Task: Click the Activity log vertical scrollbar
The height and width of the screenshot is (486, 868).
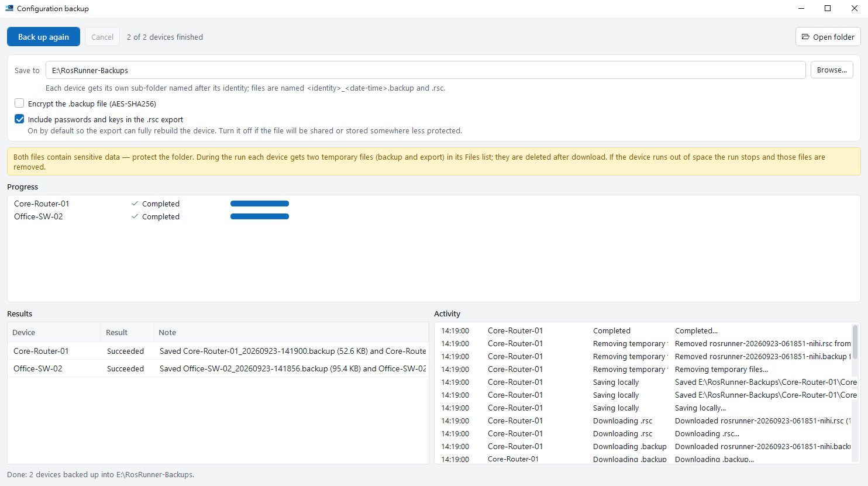Action: pyautogui.click(x=855, y=393)
